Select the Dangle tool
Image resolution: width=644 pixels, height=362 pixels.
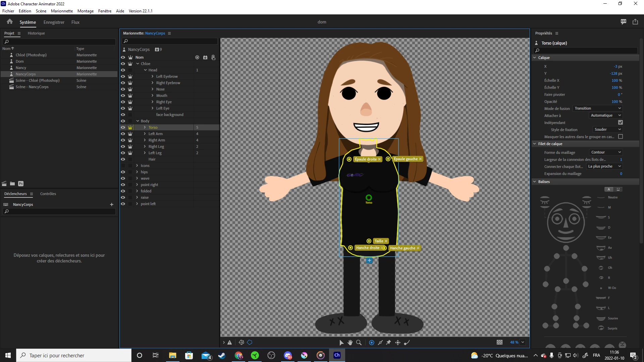coord(407,343)
